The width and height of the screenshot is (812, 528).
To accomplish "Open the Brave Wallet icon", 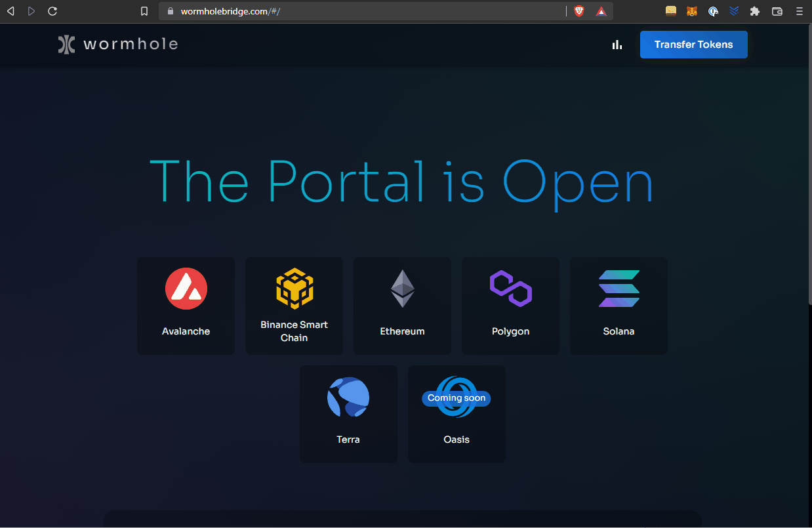I will 777,11.
